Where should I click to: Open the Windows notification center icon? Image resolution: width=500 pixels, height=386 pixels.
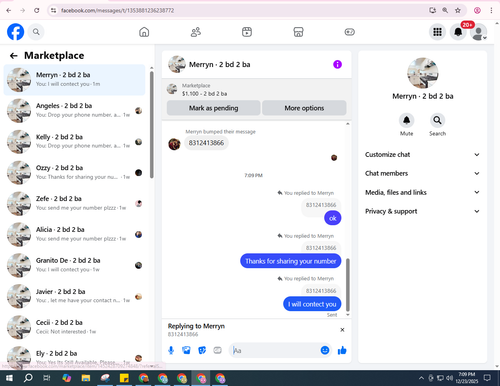click(487, 378)
